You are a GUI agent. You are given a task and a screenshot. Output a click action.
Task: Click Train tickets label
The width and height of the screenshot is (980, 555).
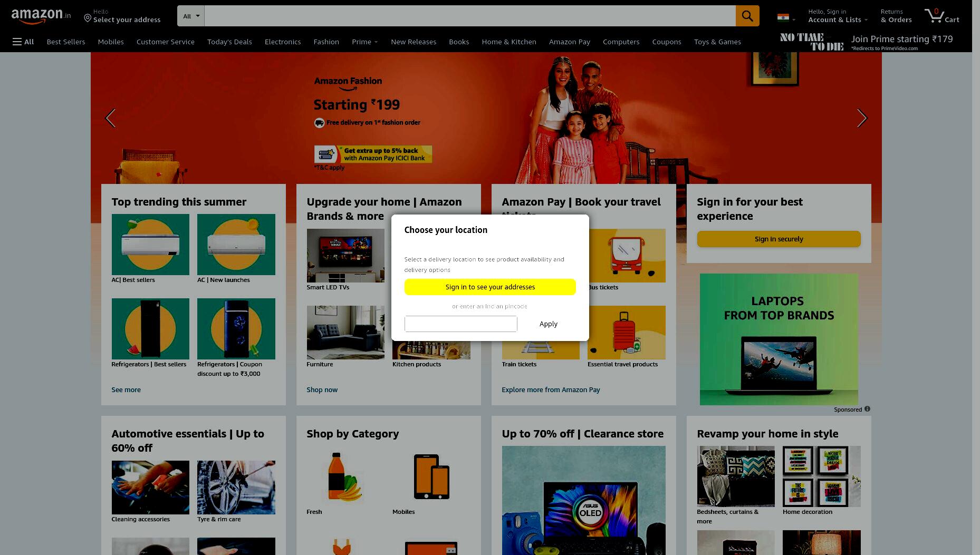coord(519,364)
